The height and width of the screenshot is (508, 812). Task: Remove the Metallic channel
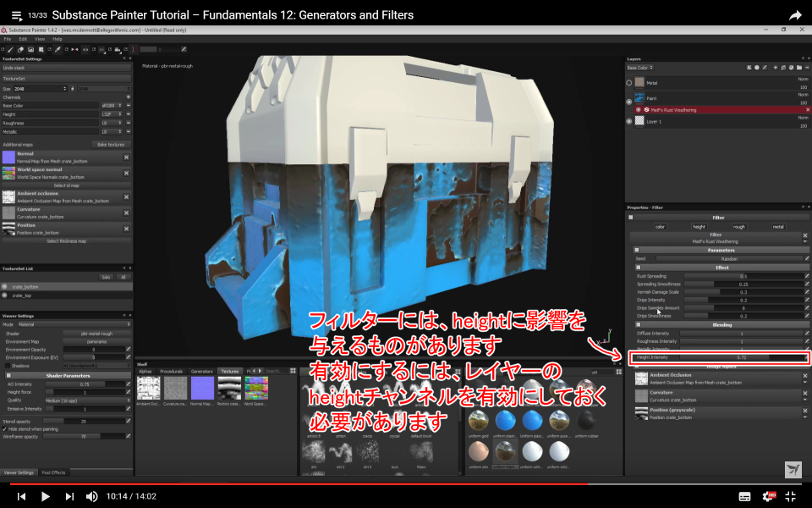coord(129,132)
